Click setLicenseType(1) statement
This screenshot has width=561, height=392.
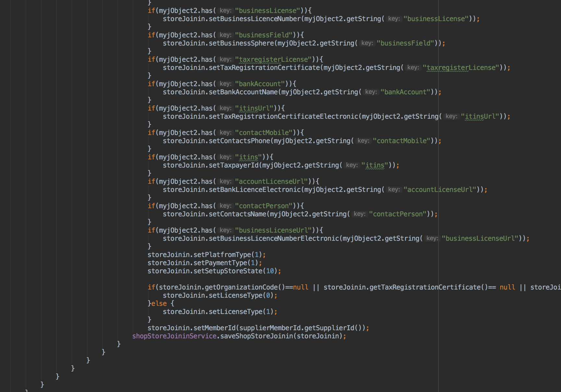(220, 312)
